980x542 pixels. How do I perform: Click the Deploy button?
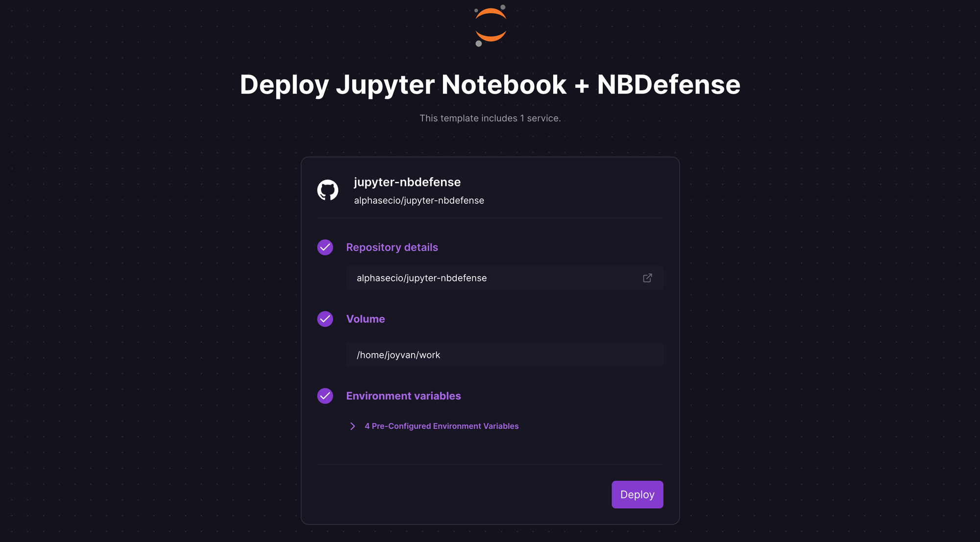point(637,495)
